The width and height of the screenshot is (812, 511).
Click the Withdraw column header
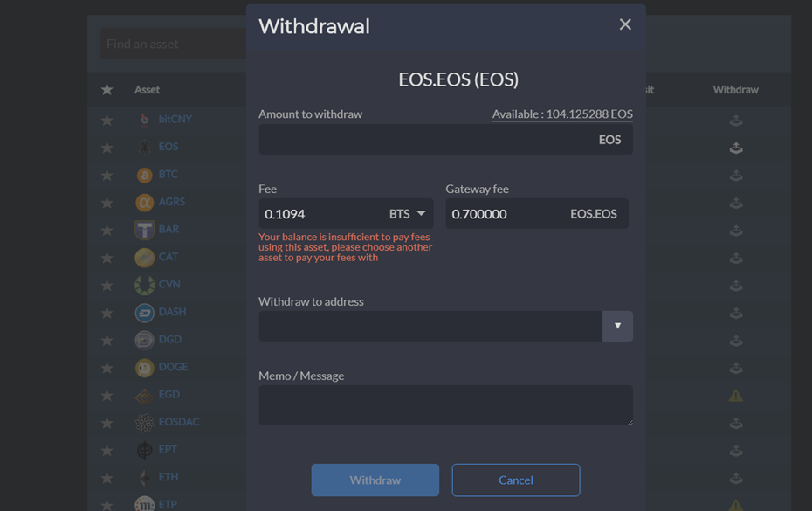[x=735, y=90]
